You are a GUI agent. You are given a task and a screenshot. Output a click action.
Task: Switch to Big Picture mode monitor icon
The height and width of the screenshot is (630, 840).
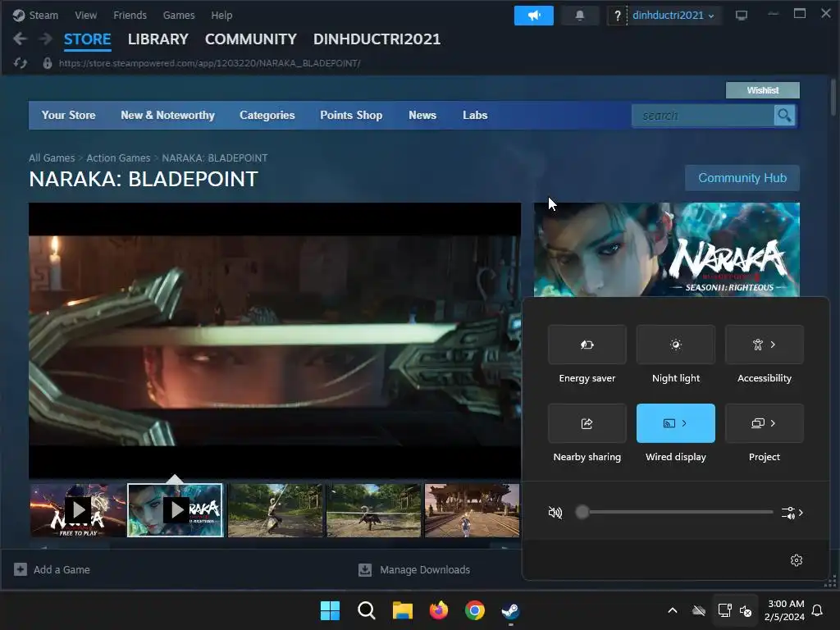pos(742,16)
